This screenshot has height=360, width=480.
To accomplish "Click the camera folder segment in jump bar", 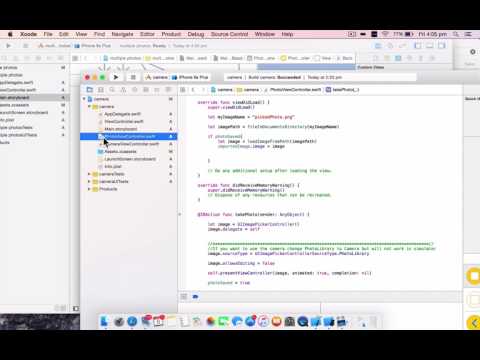I will pos(248,90).
